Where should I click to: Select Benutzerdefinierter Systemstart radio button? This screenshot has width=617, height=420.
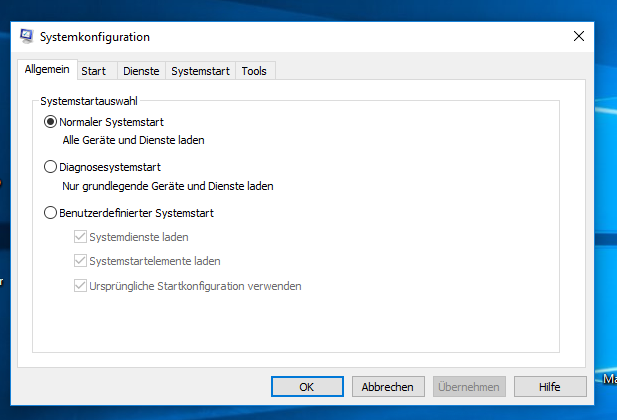[50, 213]
